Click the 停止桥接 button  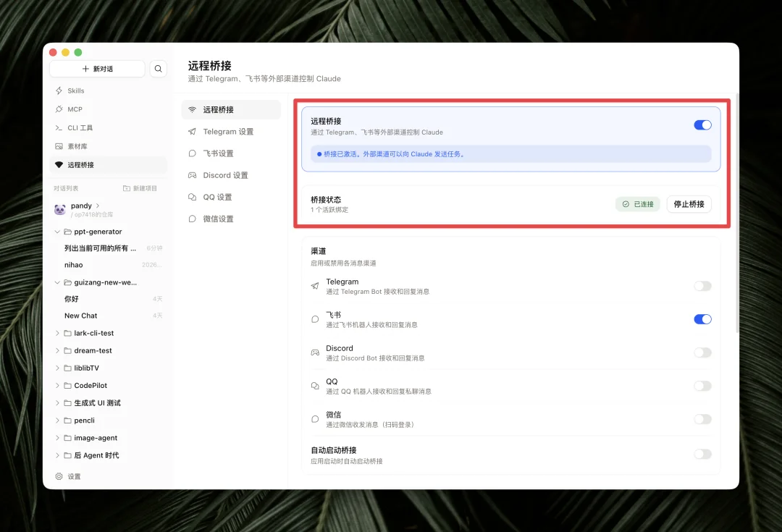(689, 203)
